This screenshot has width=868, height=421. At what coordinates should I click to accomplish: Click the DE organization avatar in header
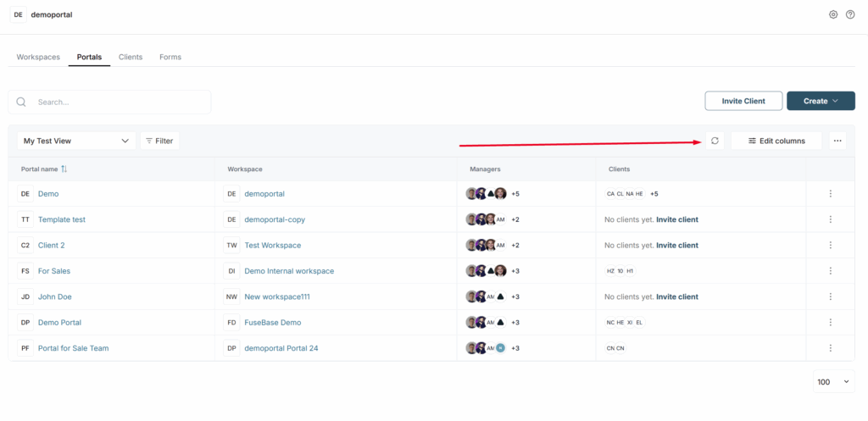[x=19, y=14]
